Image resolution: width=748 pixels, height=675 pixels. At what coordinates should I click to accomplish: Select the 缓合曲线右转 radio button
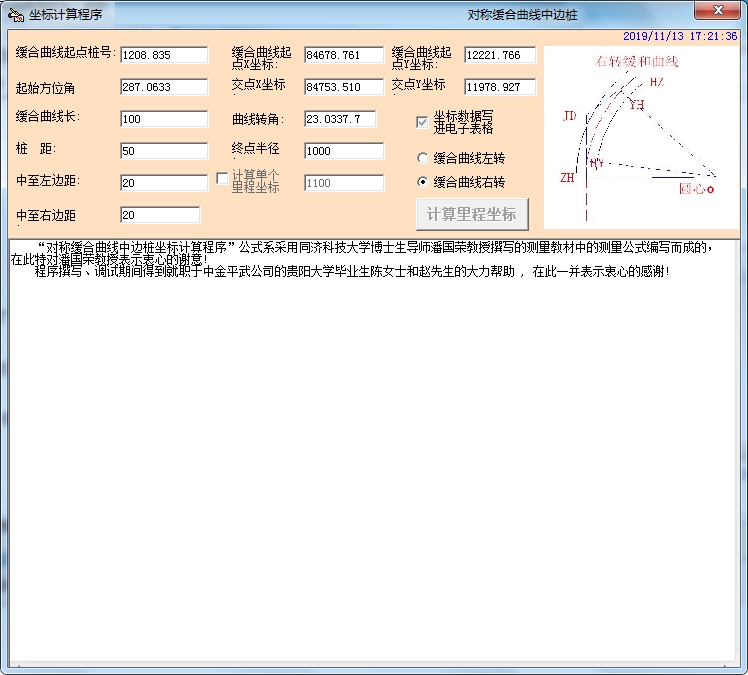pos(423,182)
